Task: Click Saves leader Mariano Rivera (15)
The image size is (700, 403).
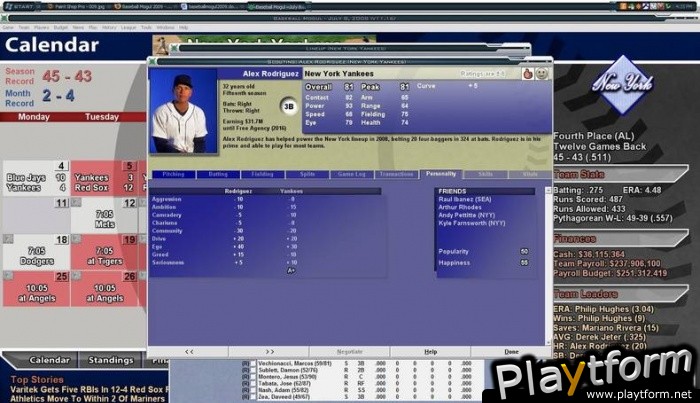Action: pyautogui.click(x=606, y=328)
